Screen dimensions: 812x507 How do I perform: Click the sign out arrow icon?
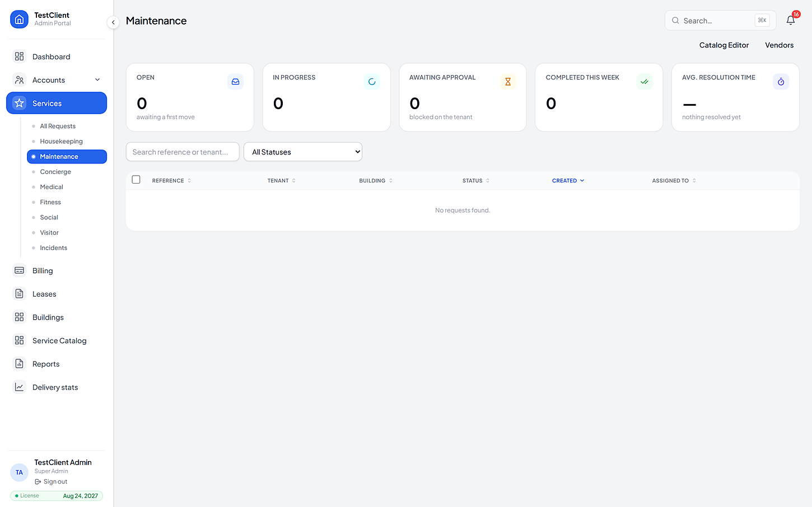(x=38, y=482)
